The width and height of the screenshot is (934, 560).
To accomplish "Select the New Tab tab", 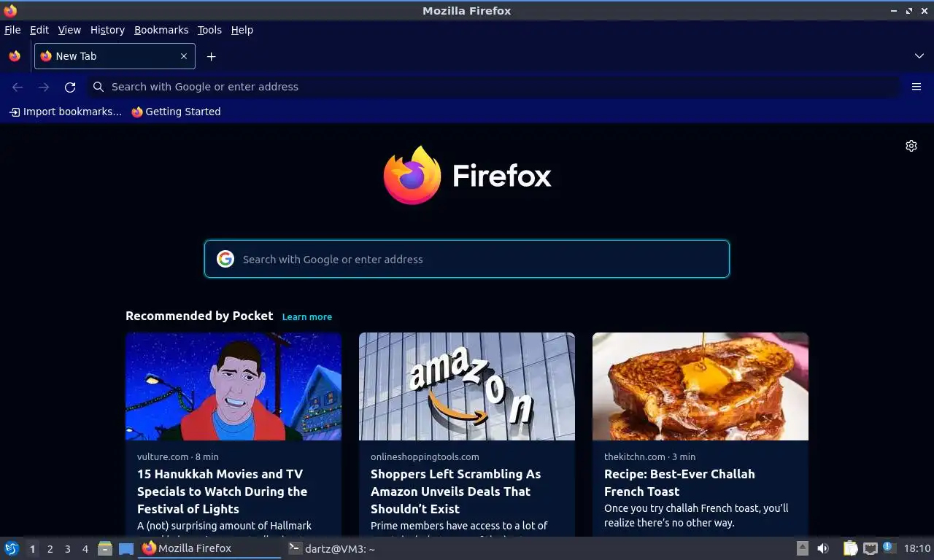I will pyautogui.click(x=115, y=56).
